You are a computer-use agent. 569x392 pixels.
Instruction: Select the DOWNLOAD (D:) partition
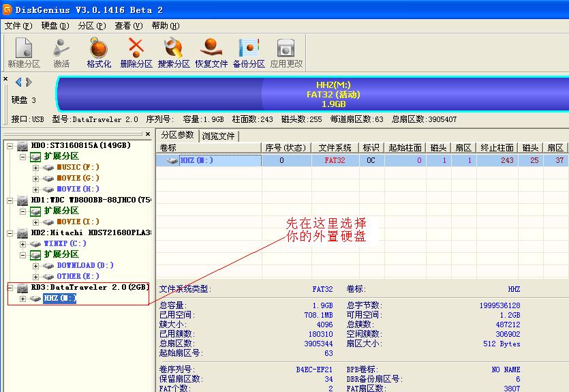(x=85, y=265)
